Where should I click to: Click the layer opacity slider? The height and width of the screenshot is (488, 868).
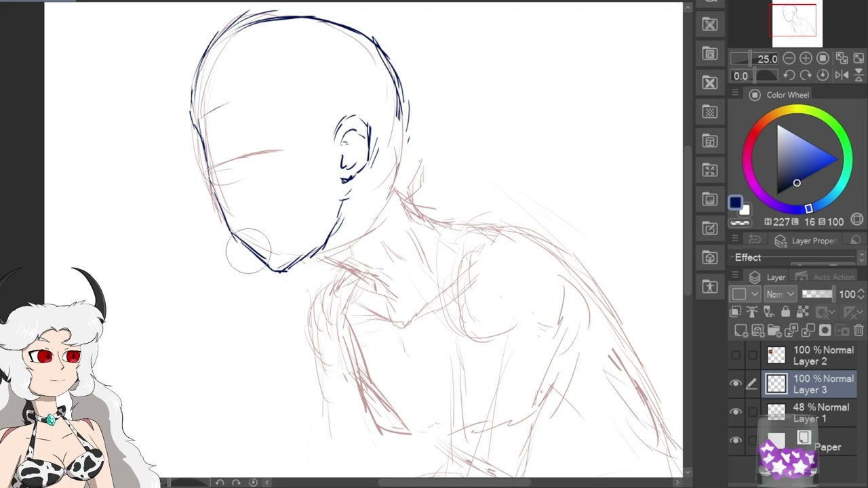pos(818,293)
